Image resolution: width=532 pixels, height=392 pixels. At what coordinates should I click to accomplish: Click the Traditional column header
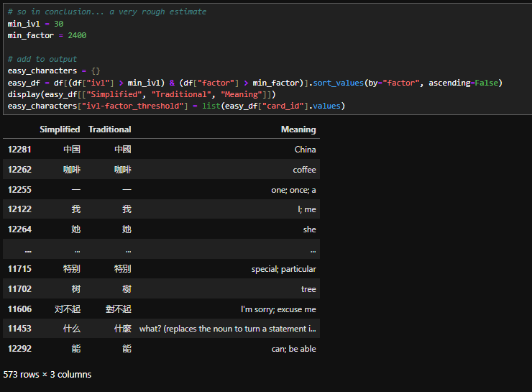(x=109, y=129)
